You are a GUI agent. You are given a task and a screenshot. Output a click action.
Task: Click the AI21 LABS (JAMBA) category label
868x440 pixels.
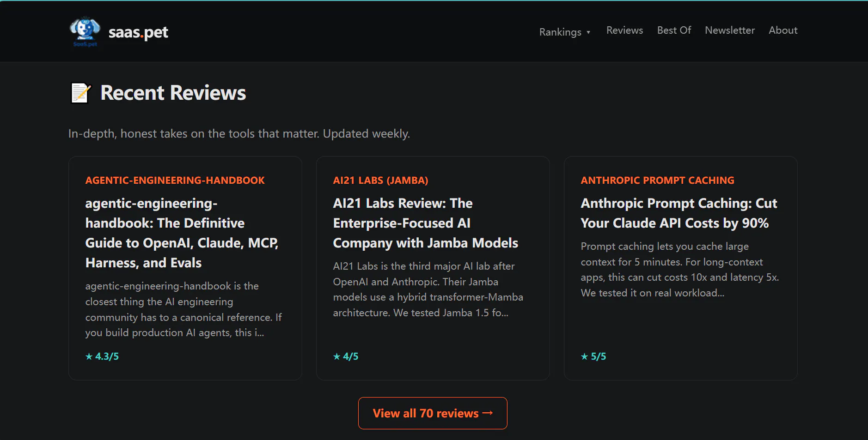point(381,181)
